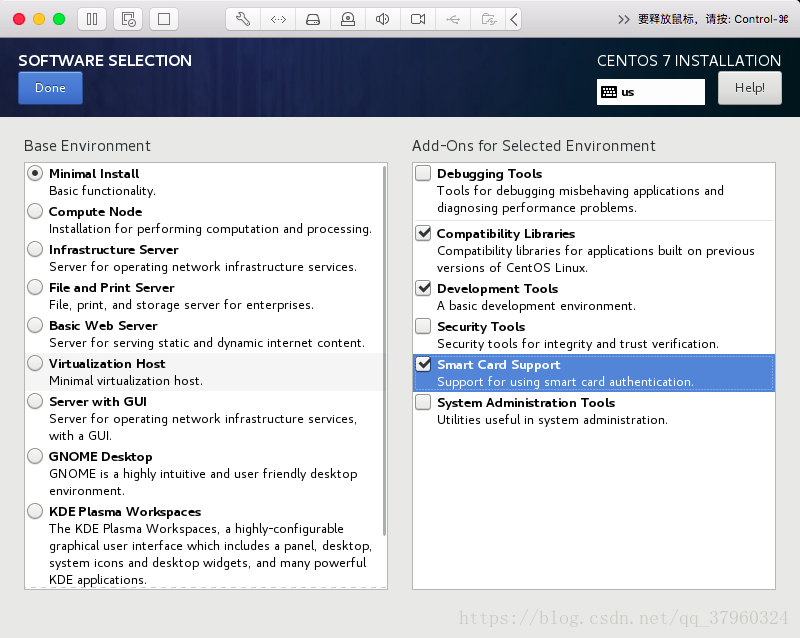Uncheck Compatibility Libraries add-on

(x=423, y=233)
